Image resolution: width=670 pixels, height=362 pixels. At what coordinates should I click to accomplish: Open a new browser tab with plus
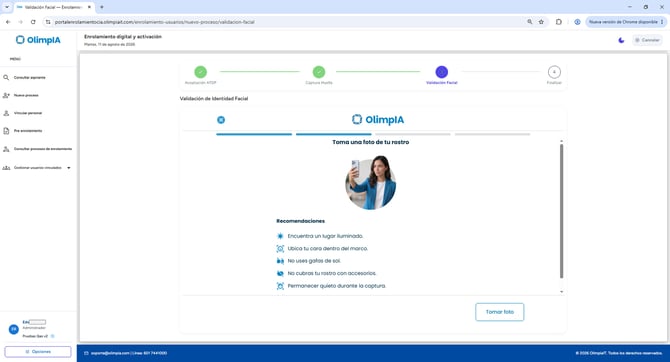(102, 7)
